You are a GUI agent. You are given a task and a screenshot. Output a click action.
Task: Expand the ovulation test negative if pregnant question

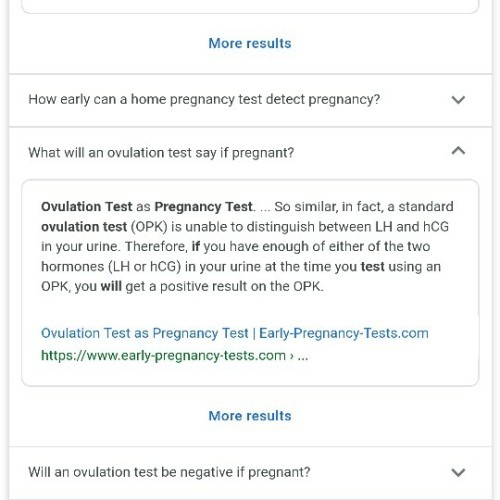[458, 472]
